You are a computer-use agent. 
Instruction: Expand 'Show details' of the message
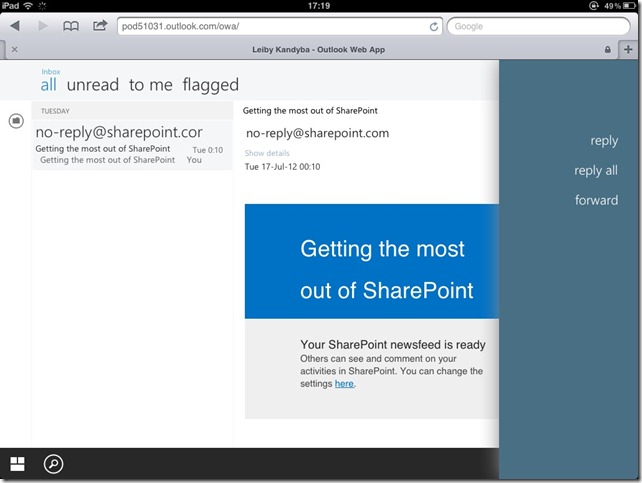tap(267, 153)
